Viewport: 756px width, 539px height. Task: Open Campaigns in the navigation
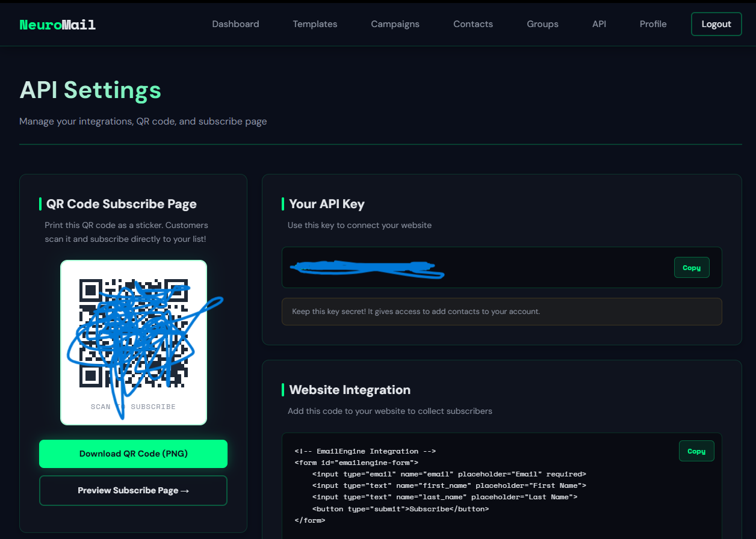click(395, 24)
